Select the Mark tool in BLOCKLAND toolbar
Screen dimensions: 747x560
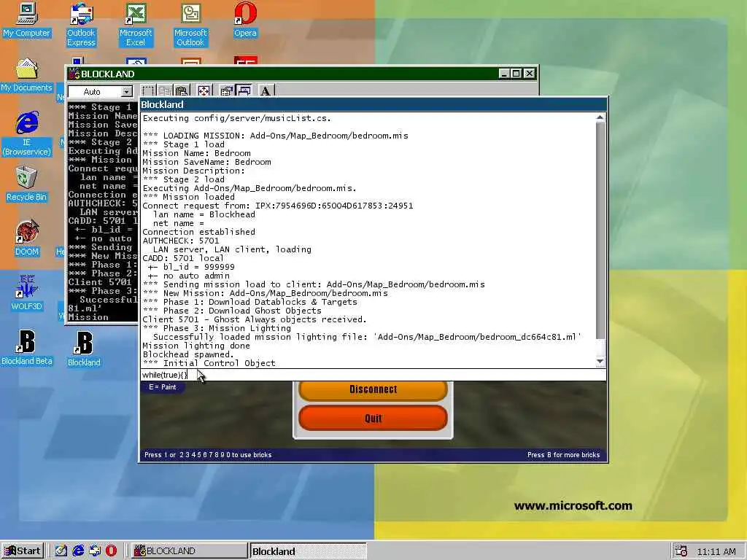click(x=148, y=91)
